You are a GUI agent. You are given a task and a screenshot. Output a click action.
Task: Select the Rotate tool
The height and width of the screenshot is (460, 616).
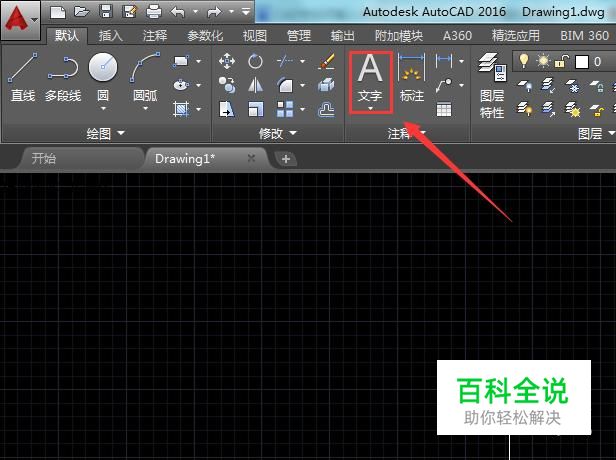coord(255,61)
